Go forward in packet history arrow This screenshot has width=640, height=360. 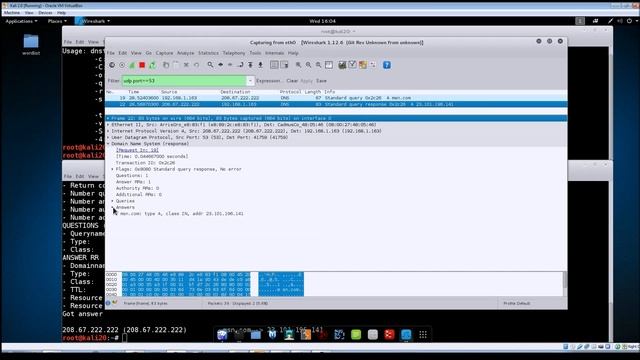pos(230,65)
